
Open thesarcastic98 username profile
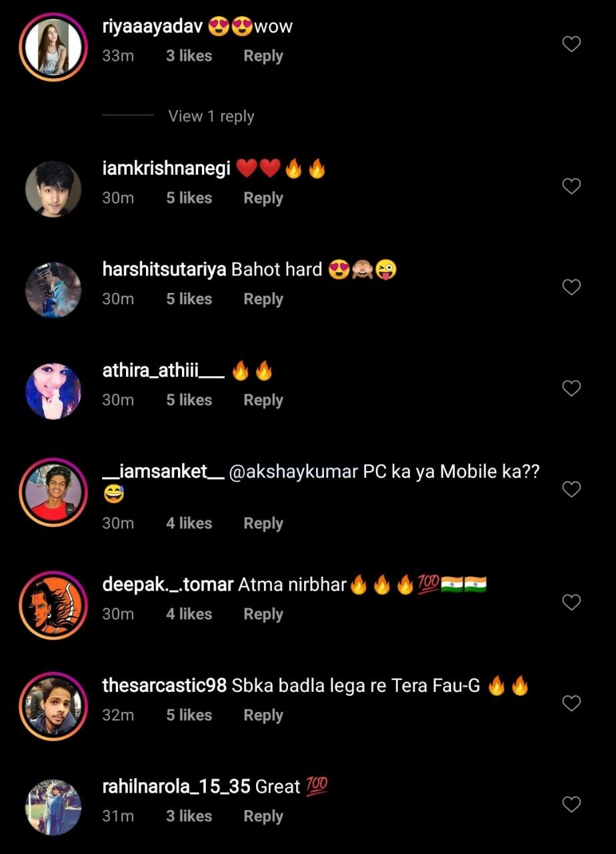[164, 686]
